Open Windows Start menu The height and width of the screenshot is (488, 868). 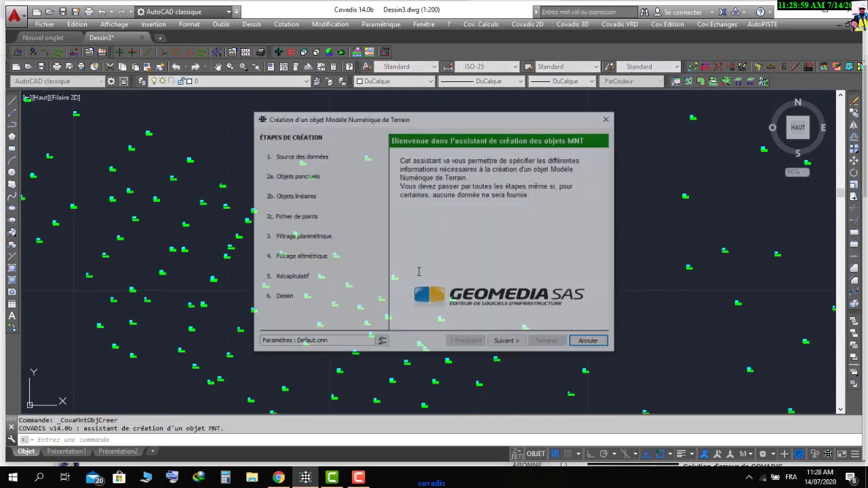[x=13, y=478]
